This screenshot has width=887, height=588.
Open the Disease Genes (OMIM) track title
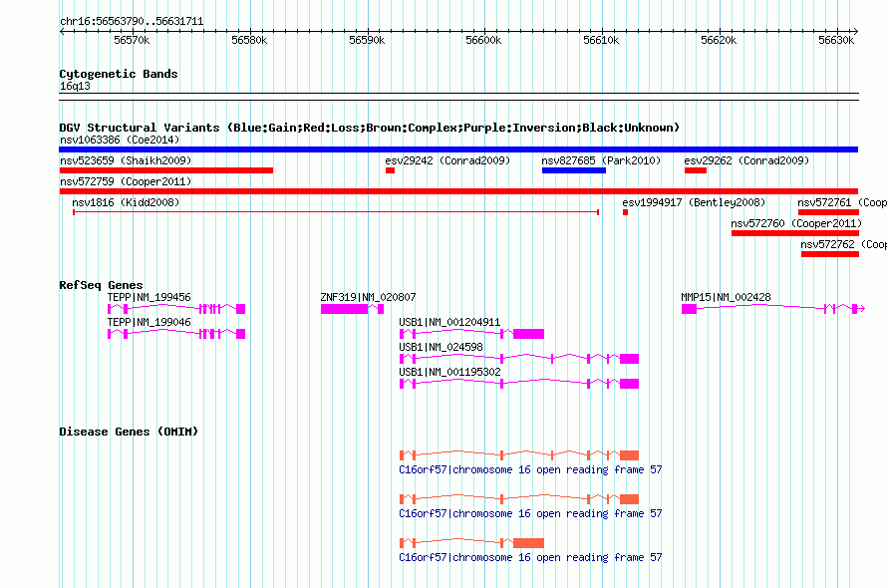pos(129,432)
